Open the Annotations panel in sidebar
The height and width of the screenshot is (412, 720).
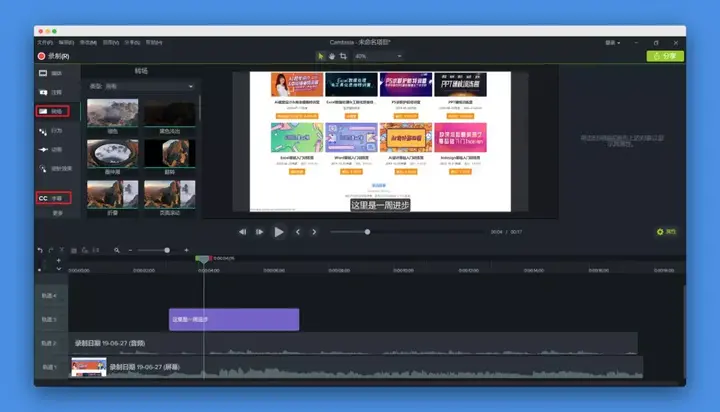(x=51, y=92)
